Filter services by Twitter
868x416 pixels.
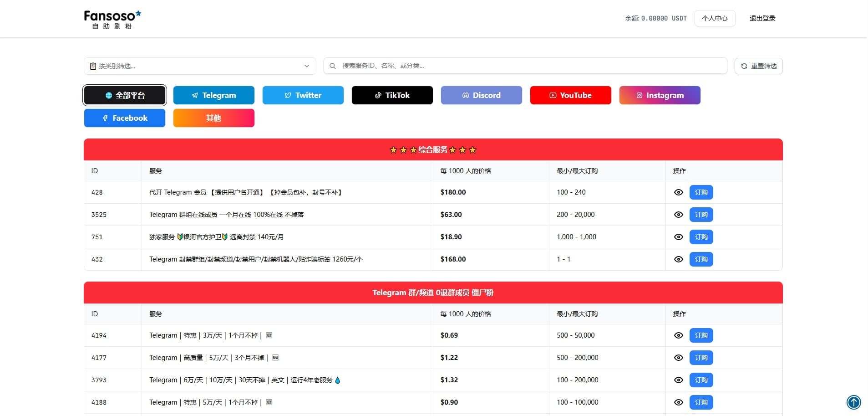303,95
